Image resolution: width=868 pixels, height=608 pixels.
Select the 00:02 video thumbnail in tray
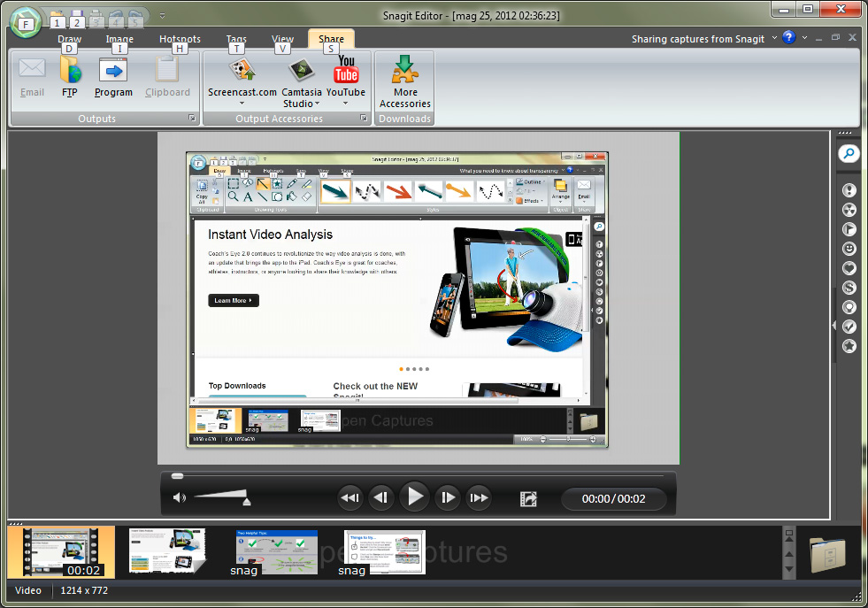pos(61,552)
